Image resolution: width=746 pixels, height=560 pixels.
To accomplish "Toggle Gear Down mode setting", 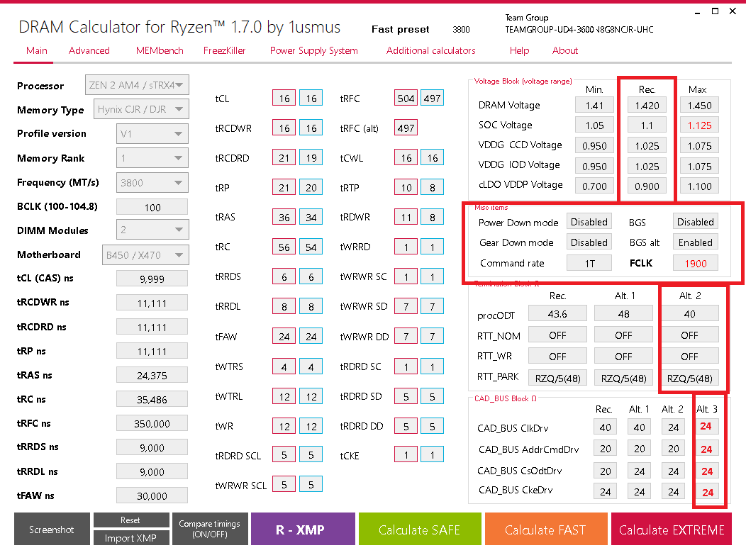I will (589, 242).
